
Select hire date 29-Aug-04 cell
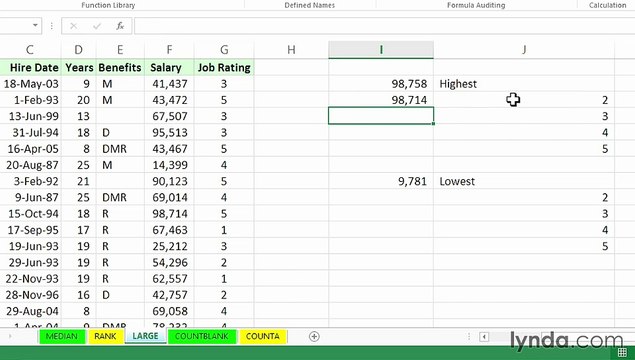tap(30, 311)
